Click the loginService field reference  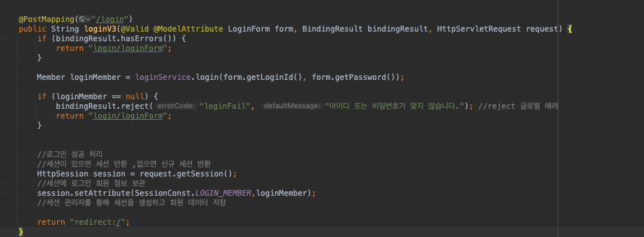pos(163,77)
